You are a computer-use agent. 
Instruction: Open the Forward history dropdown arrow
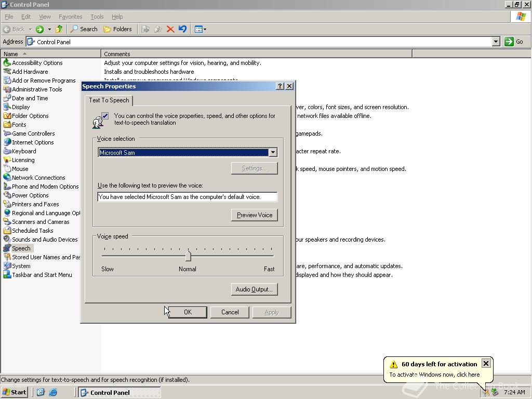(x=49, y=29)
